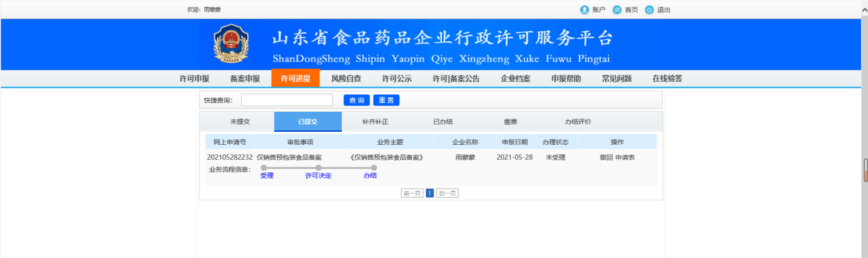Screen dimensions: 868x258
Task: Switch to the 补齐补正 tab
Action: point(375,121)
